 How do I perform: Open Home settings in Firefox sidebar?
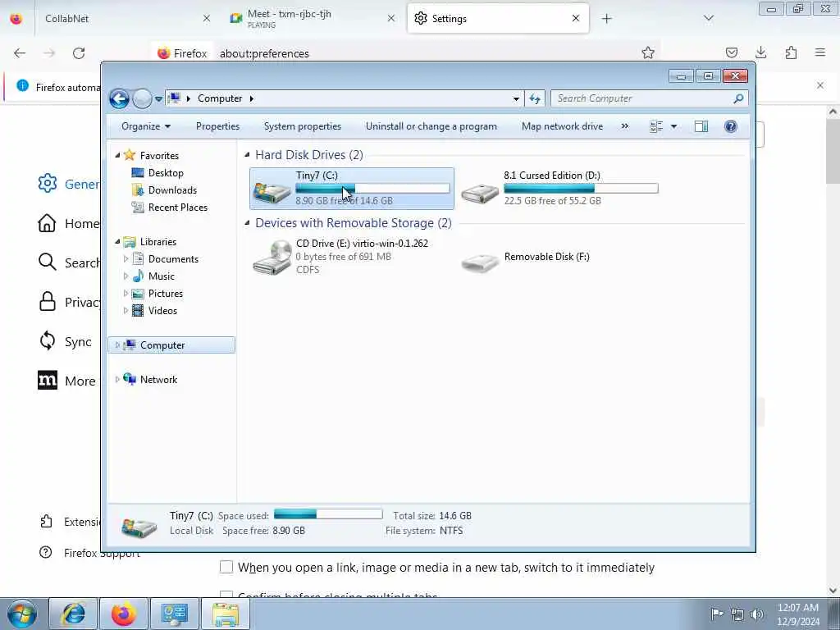68,223
